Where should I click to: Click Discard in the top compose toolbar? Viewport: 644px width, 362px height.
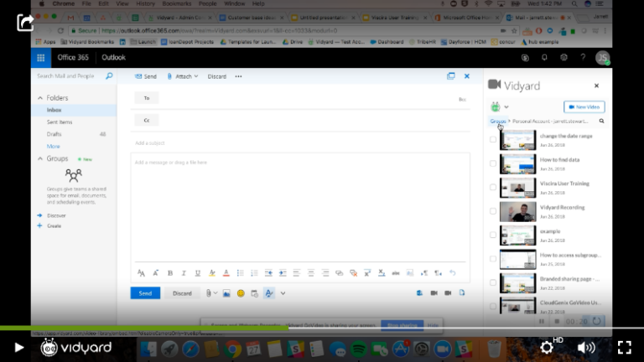click(217, 76)
